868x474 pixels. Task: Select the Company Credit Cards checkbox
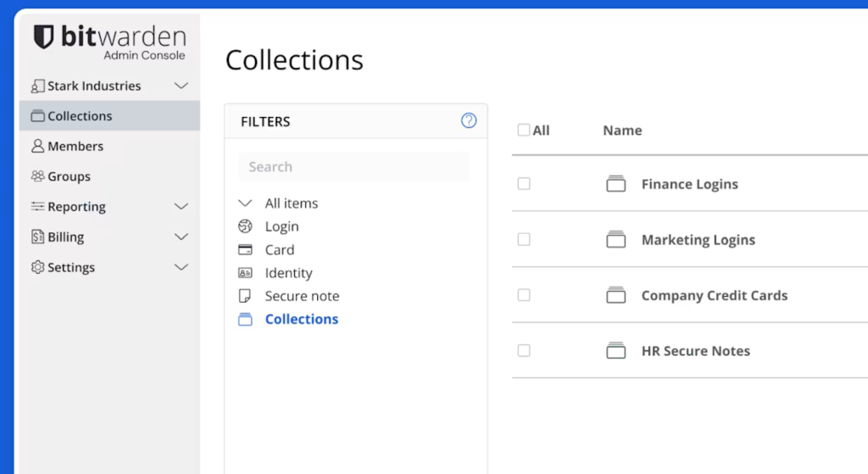[524, 294]
